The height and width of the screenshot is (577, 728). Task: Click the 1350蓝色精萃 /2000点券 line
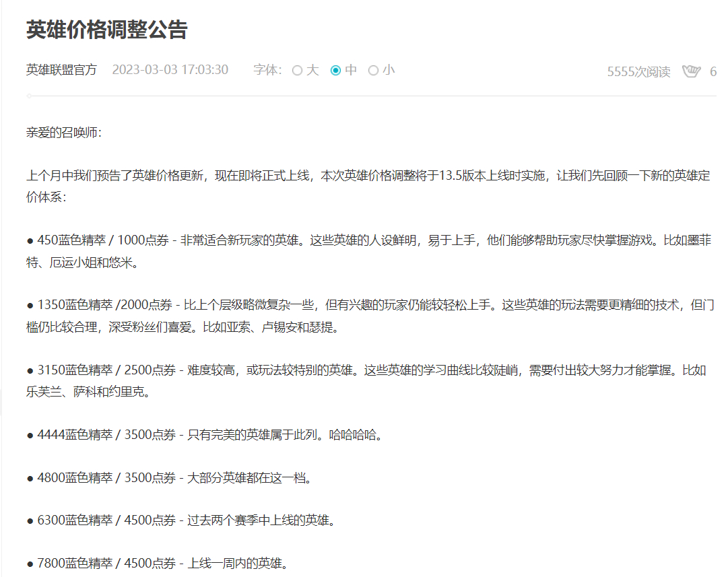[x=370, y=304]
